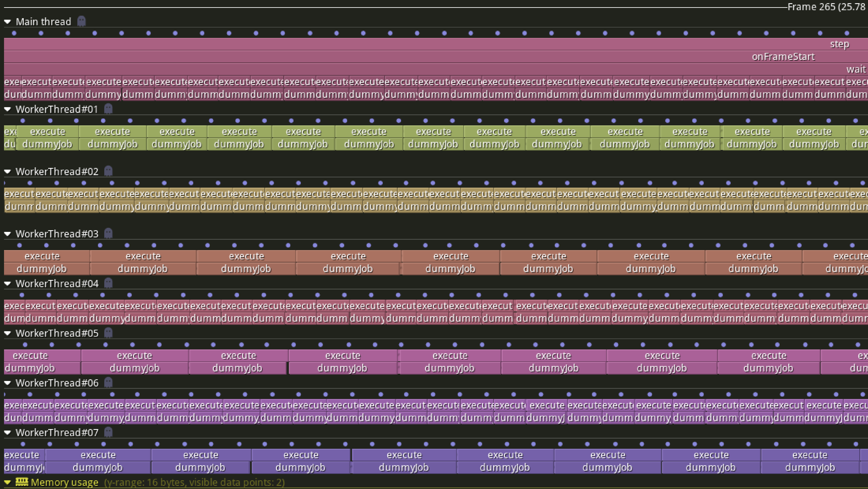Click WorkerThread#02 ghost icon
Viewport: 868px width, 489px height.
(x=108, y=171)
